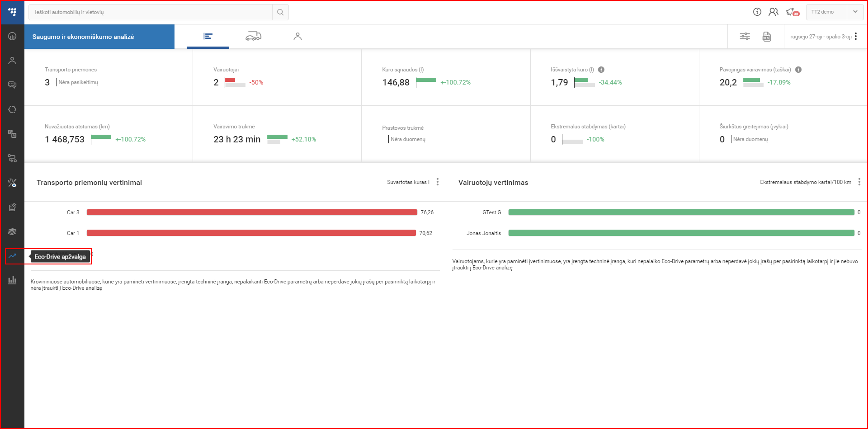The image size is (868, 429).
Task: Click the Car 1 red bar
Action: point(251,233)
